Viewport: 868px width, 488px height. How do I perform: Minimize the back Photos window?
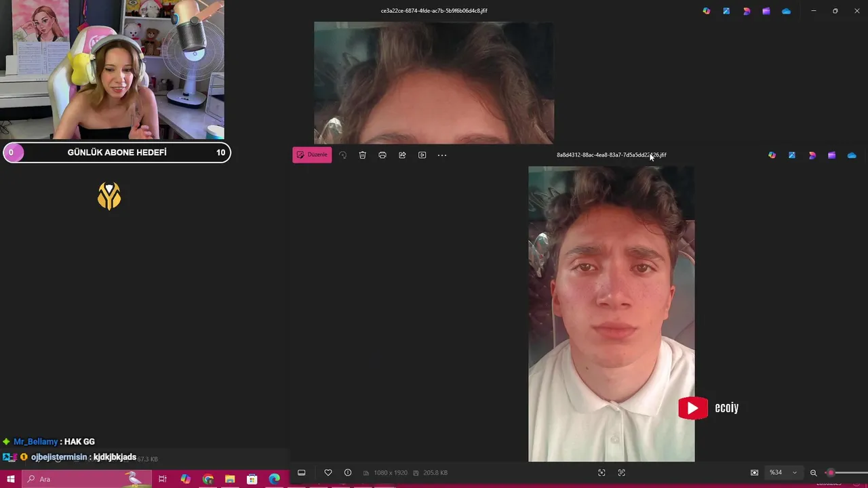[814, 11]
